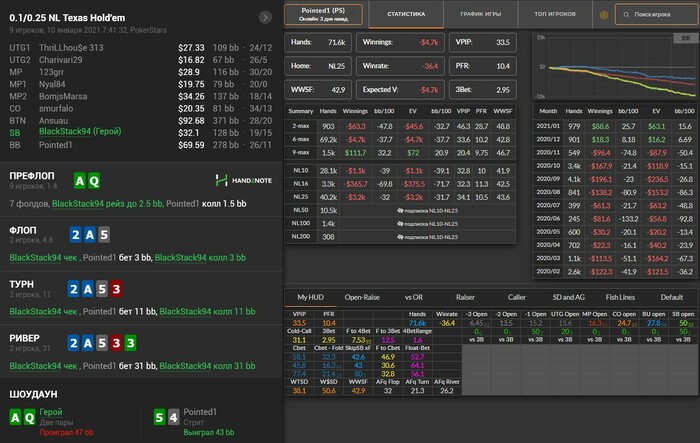The width and height of the screenshot is (700, 443).
Task: Click the subscription lock icon in the NL50 row
Action: click(x=400, y=210)
